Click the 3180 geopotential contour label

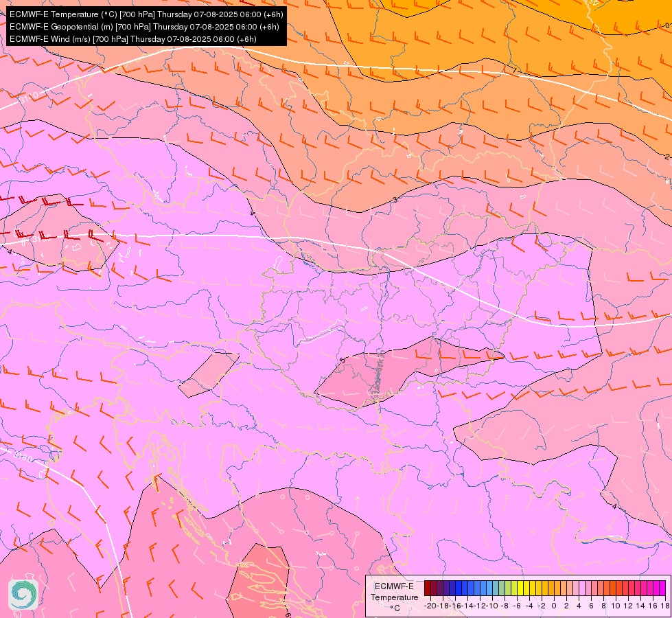click(x=23, y=457)
